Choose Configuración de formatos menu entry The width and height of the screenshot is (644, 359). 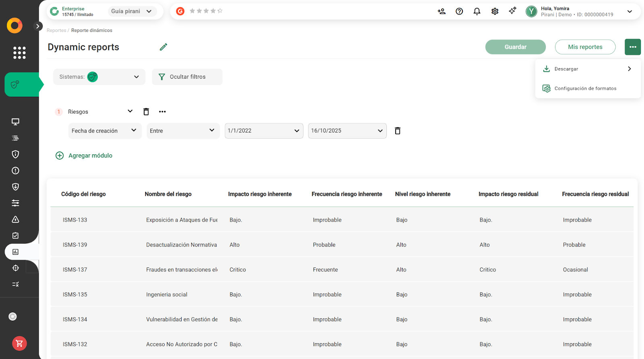click(x=585, y=89)
